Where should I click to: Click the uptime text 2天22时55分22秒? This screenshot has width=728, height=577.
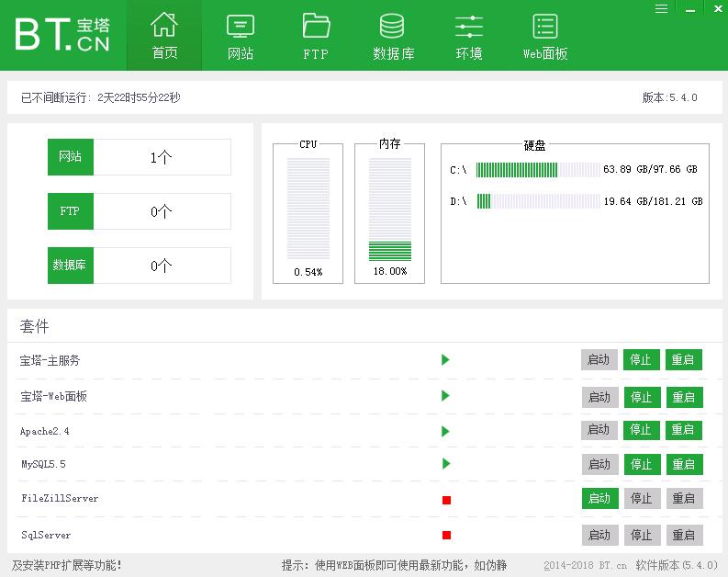(x=139, y=97)
